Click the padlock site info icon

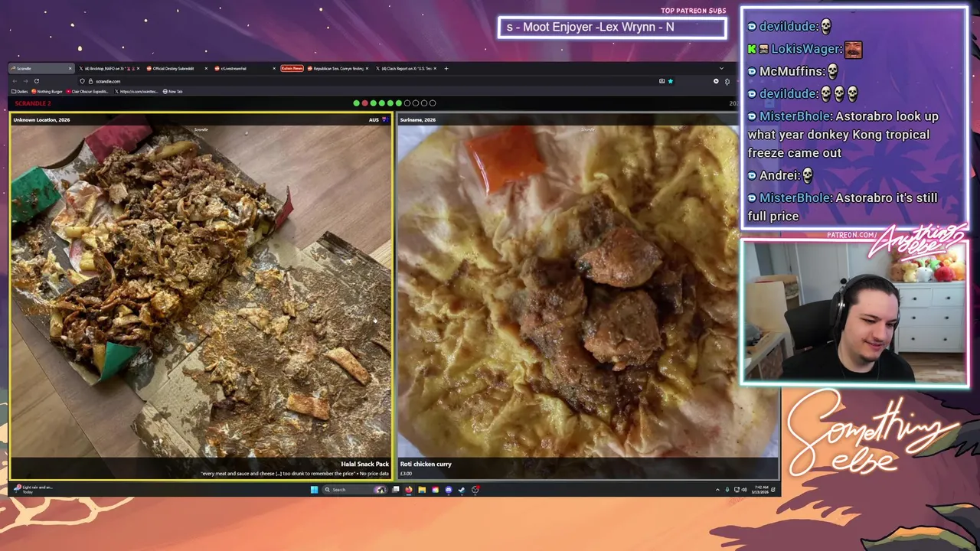click(x=90, y=81)
